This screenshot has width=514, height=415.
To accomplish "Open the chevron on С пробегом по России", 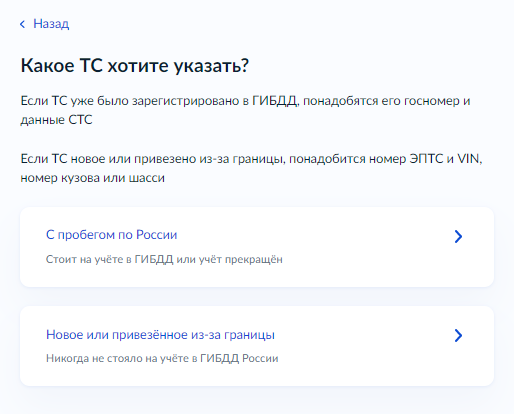I will [458, 236].
